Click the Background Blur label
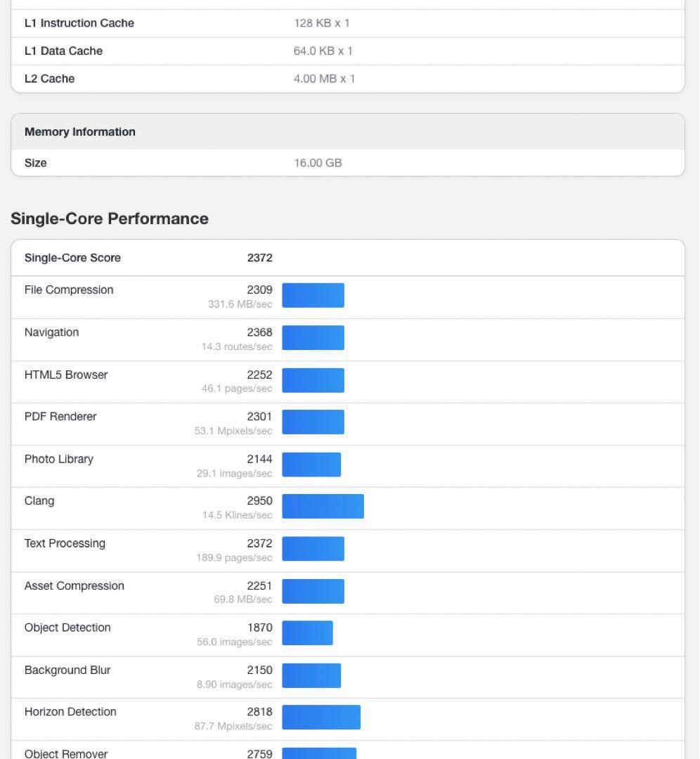 67,670
